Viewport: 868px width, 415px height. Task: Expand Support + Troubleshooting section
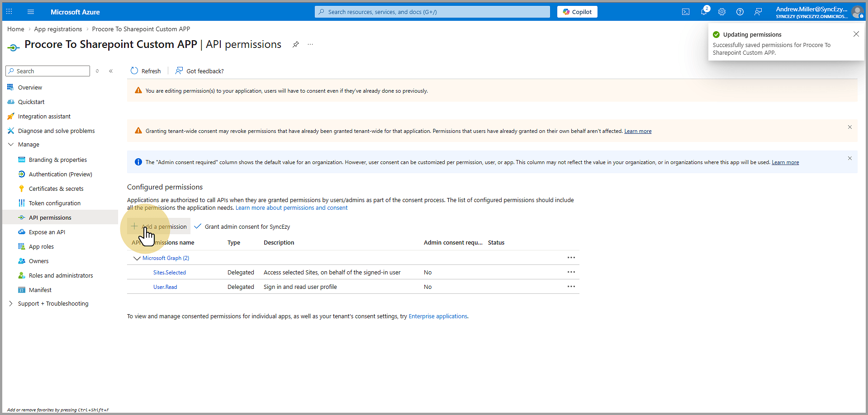click(x=11, y=304)
